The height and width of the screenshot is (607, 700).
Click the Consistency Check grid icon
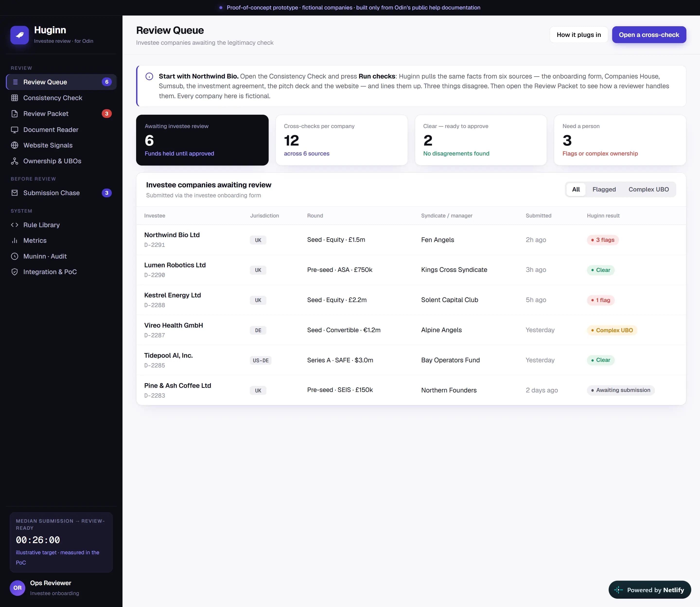[15, 98]
